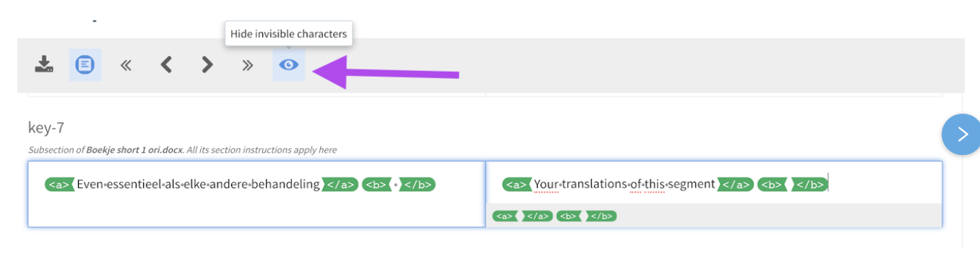The width and height of the screenshot is (980, 262).
Task: Open the blue round next arrow button
Action: tap(960, 134)
